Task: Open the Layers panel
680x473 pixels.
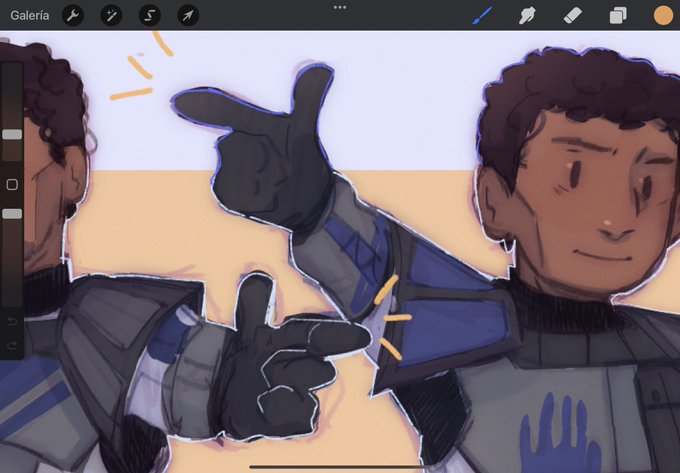Action: (618, 16)
